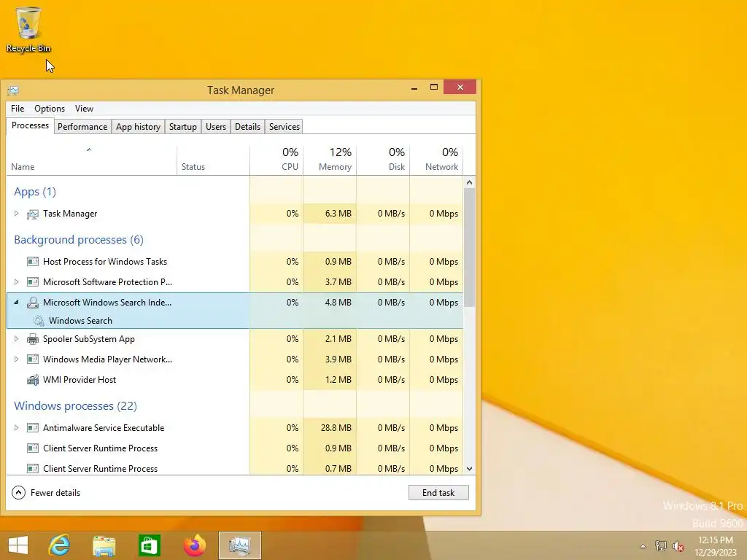Switch to the Performance tab
Viewport: 747px width, 560px height.
pos(82,127)
